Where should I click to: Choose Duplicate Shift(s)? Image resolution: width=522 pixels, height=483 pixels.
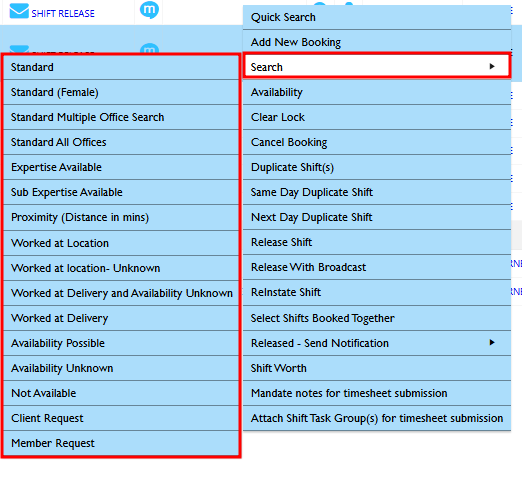point(377,167)
